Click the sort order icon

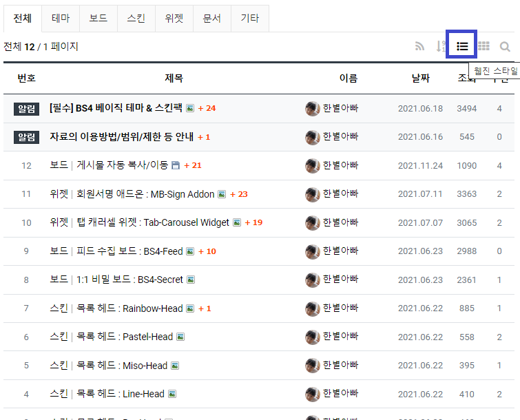441,47
